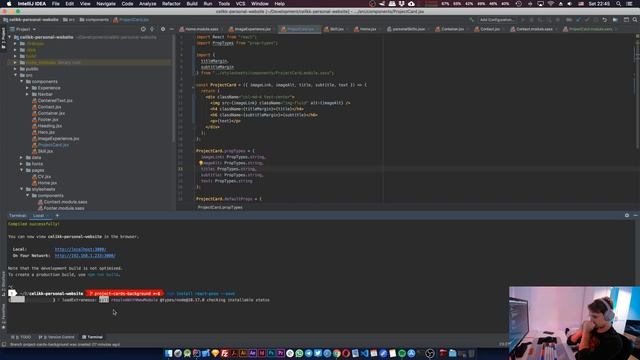Image resolution: width=640 pixels, height=360 pixels.
Task: Click the locate/scroll-from-source icon in Project panel
Action: (x=143, y=29)
